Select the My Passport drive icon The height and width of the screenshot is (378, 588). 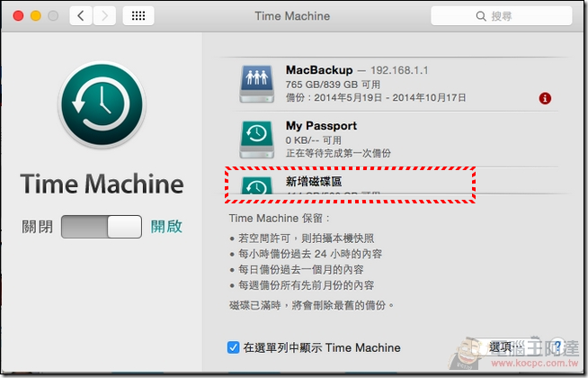[x=257, y=139]
